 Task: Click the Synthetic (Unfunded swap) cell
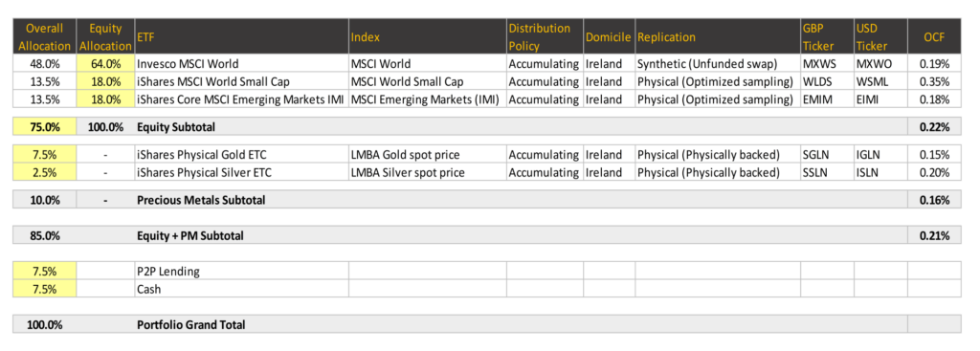click(718, 63)
